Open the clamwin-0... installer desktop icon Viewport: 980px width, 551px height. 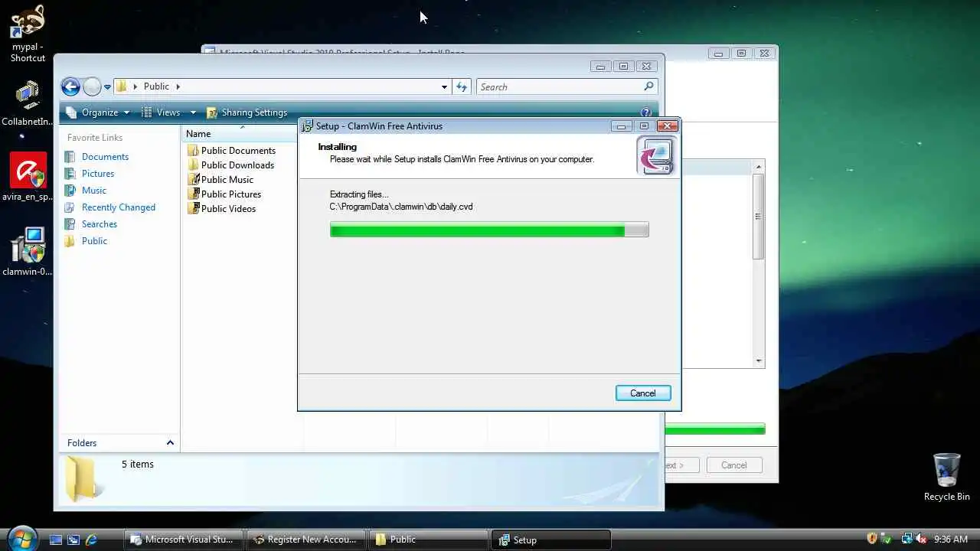(28, 251)
